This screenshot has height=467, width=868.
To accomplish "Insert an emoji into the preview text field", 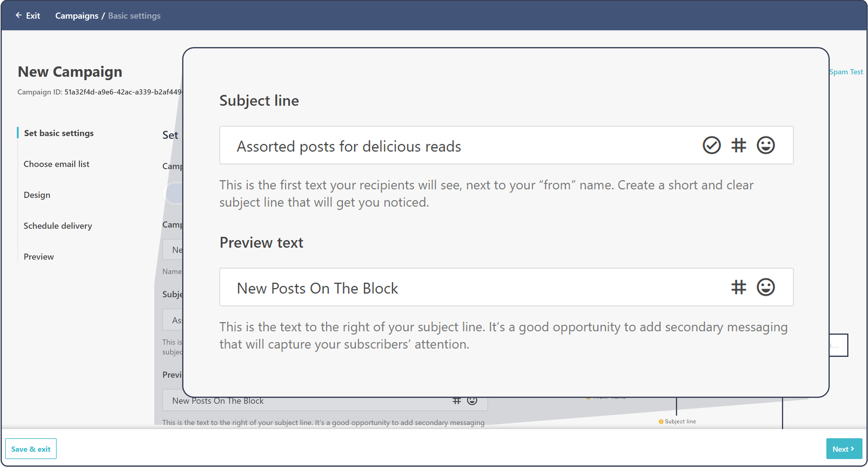I will [x=765, y=287].
